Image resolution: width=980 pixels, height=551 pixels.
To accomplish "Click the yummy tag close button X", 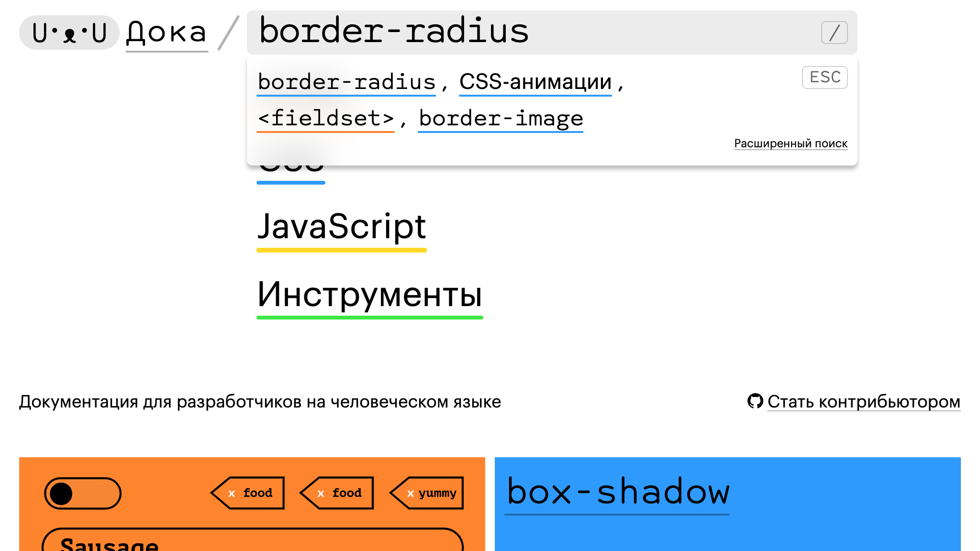I will click(x=411, y=493).
